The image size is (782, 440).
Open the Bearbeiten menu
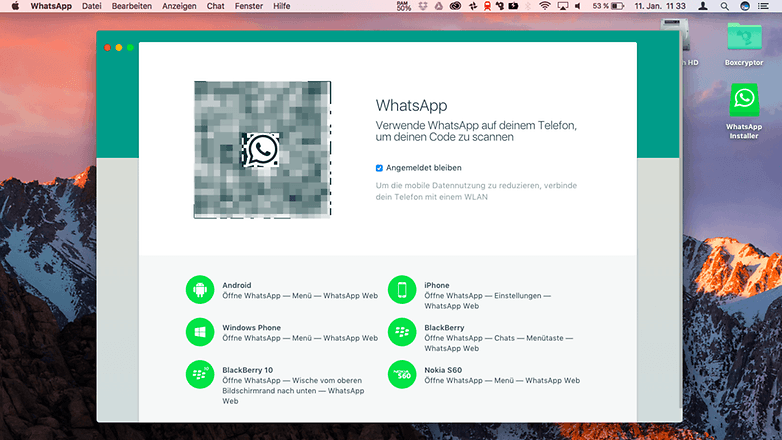132,6
